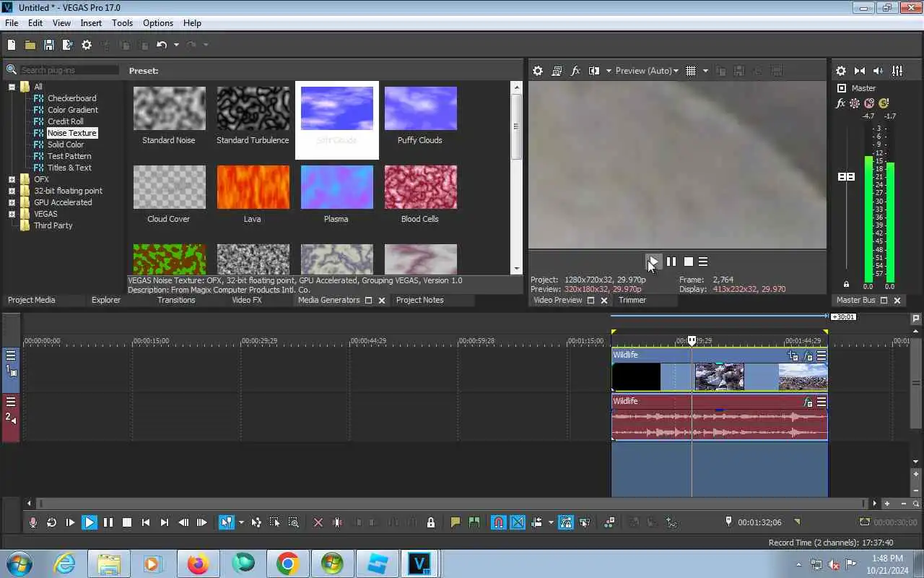924x578 pixels.
Task: Open the Tools menu
Action: point(122,23)
